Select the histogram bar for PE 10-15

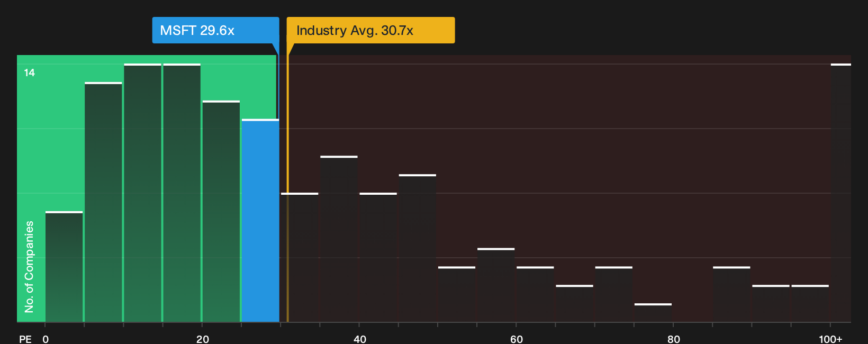point(142,193)
